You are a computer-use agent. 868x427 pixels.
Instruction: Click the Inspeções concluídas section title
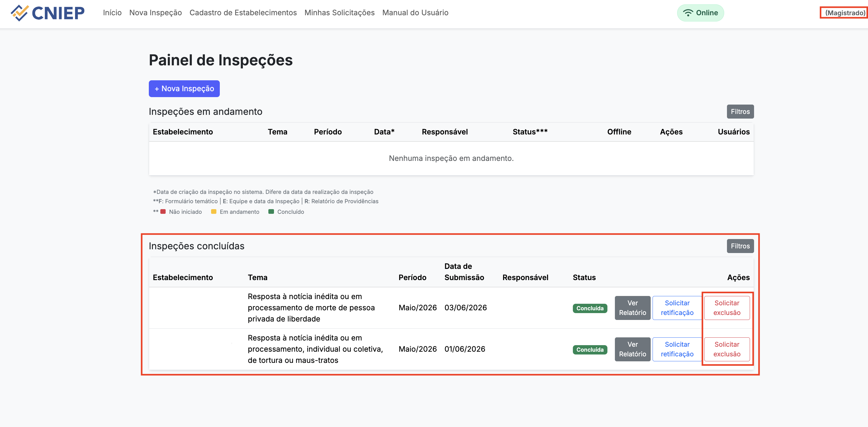pyautogui.click(x=196, y=246)
